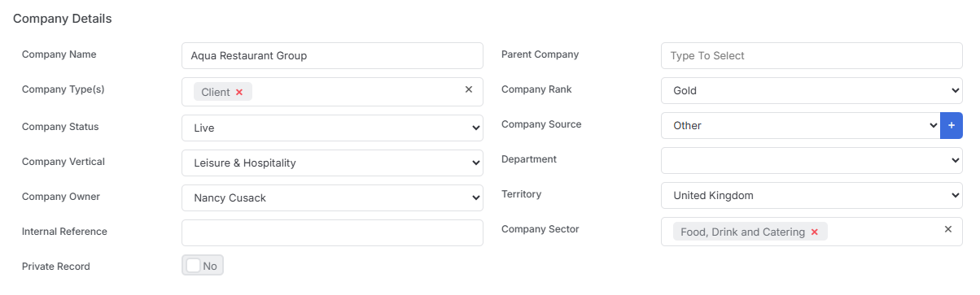Open the empty Department dropdown

point(812,160)
